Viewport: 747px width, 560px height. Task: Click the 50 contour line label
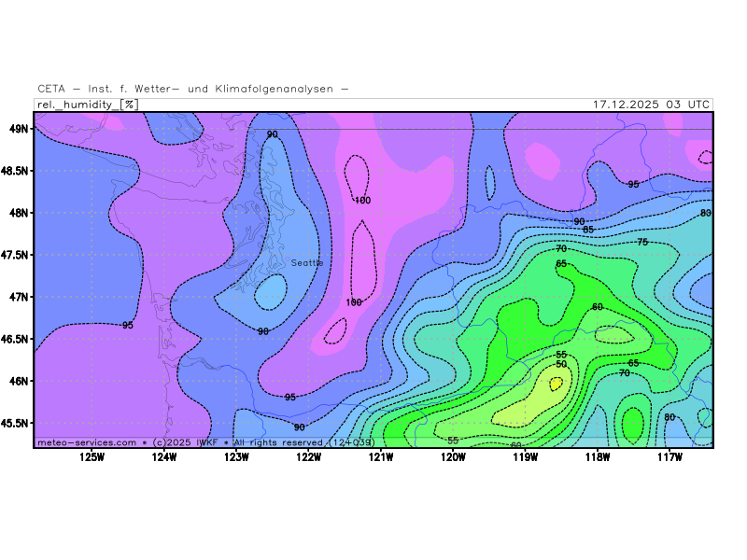pos(561,364)
